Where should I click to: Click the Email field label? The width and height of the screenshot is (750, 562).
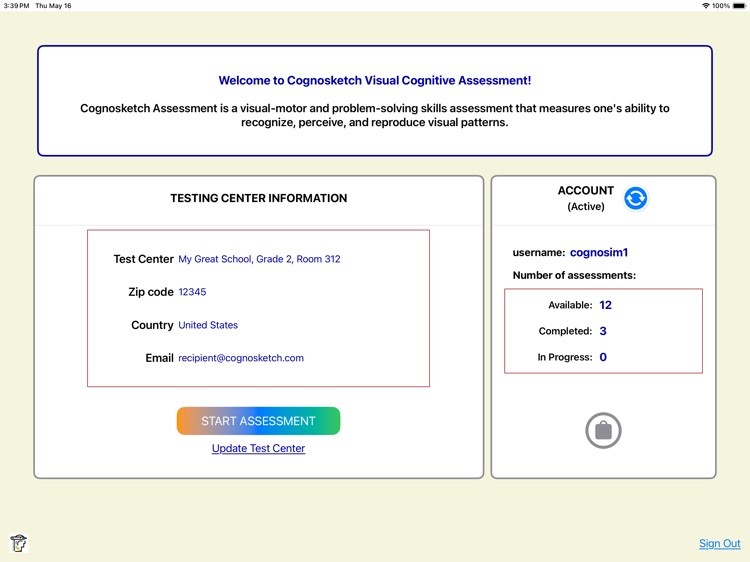(x=159, y=358)
